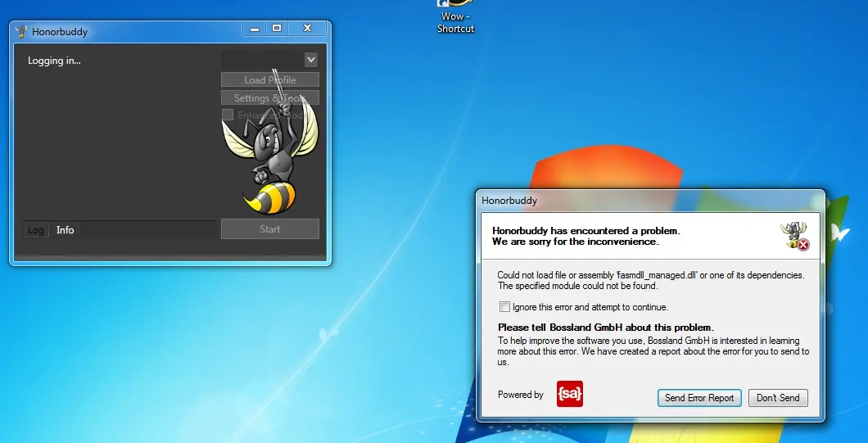Switch to the Info tab

[x=65, y=230]
